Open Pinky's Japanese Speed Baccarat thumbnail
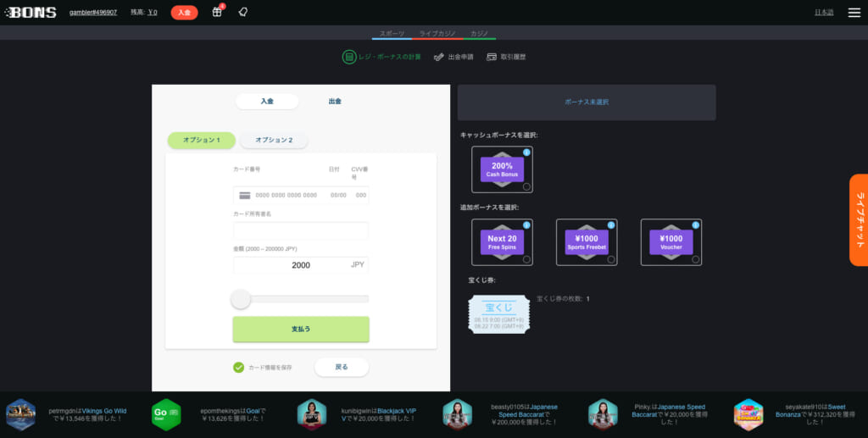868x438 pixels. coord(603,415)
